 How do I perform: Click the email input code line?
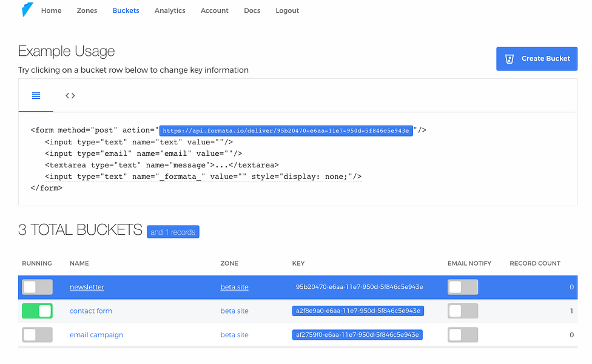point(144,153)
